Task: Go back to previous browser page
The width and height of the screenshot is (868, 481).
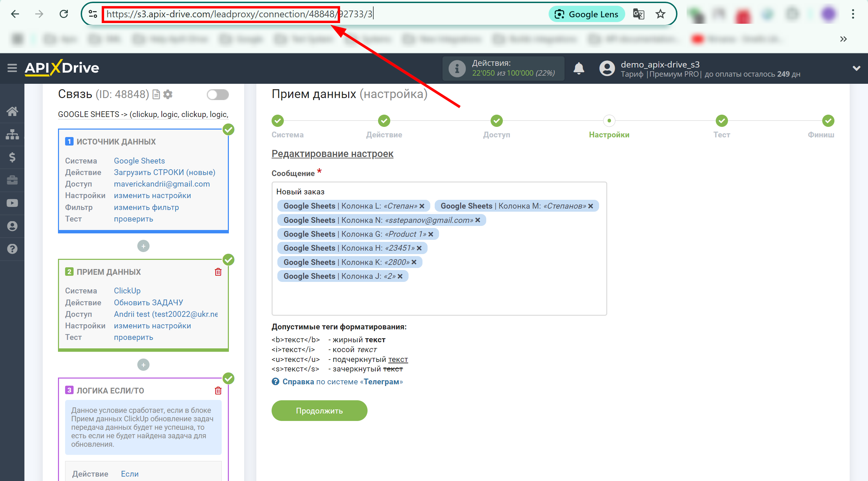Action: (x=15, y=14)
